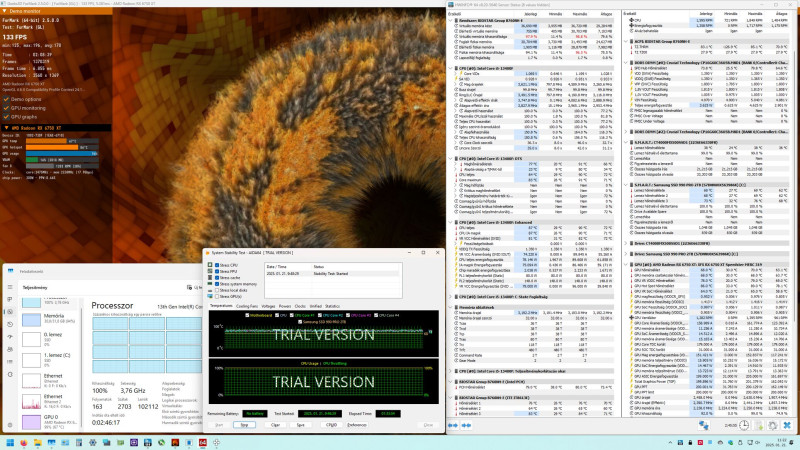Image resolution: width=800 pixels, height=450 pixels.
Task: Switch to Statistics tab in AIDA64
Action: click(332, 306)
